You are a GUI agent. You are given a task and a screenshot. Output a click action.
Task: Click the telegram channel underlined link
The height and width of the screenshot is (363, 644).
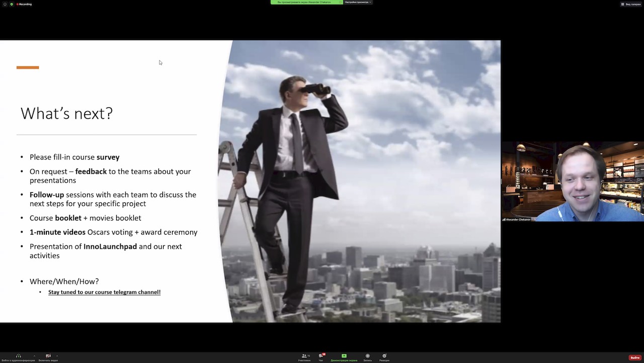[x=104, y=292]
